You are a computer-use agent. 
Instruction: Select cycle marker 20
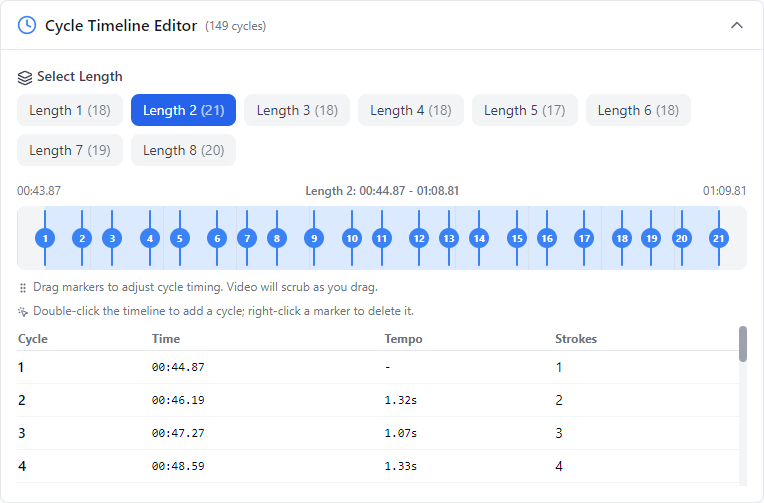click(682, 238)
